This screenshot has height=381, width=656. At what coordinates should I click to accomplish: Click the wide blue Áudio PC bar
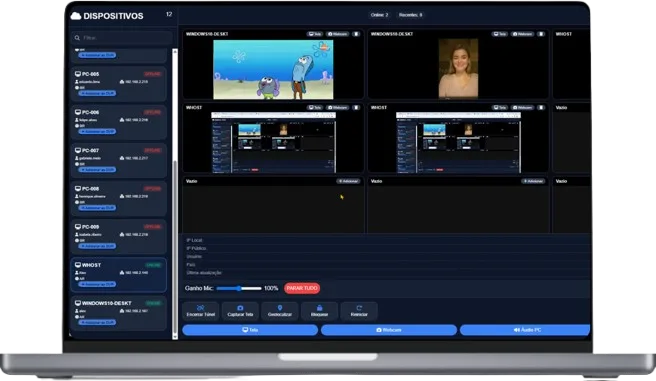click(x=525, y=330)
